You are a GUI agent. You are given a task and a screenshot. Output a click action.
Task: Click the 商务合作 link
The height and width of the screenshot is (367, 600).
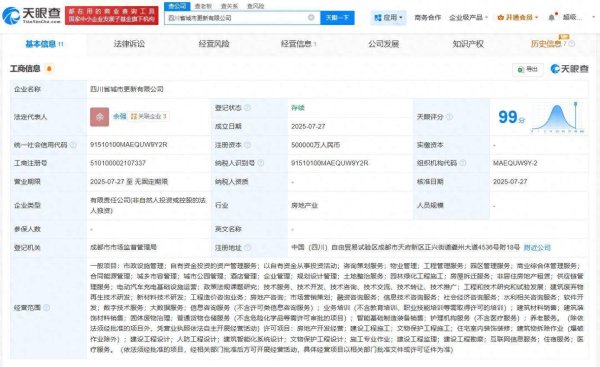(x=427, y=18)
